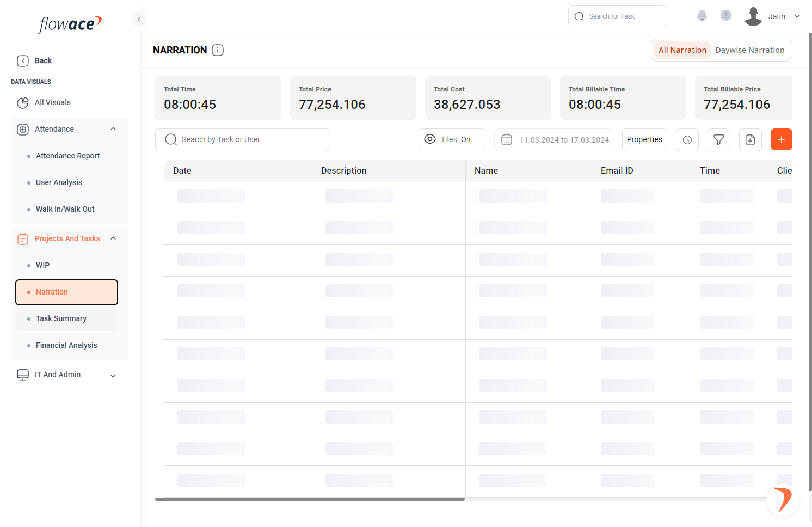Click the Time column header
The width and height of the screenshot is (812, 527).
(x=729, y=171)
